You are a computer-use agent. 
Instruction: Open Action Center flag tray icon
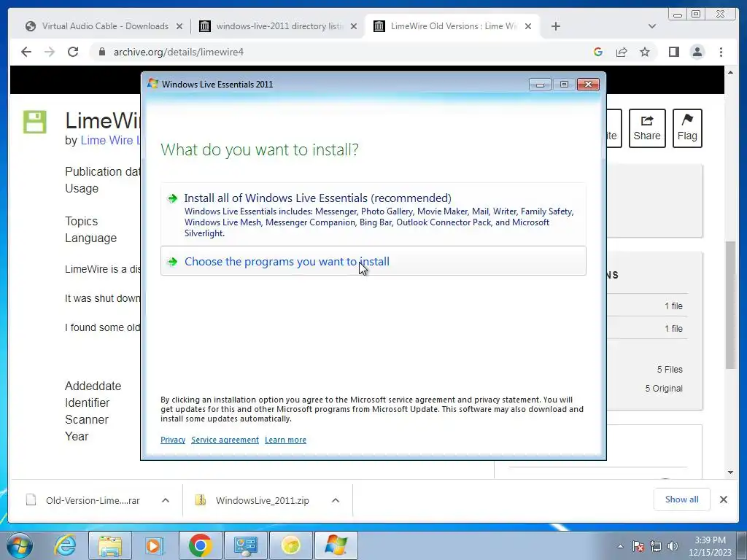coord(638,546)
